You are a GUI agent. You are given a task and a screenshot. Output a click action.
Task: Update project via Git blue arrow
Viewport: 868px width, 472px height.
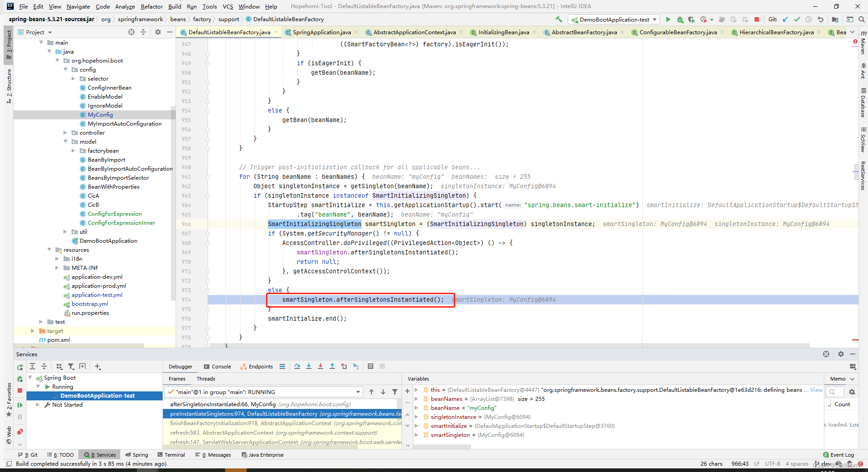(x=785, y=19)
